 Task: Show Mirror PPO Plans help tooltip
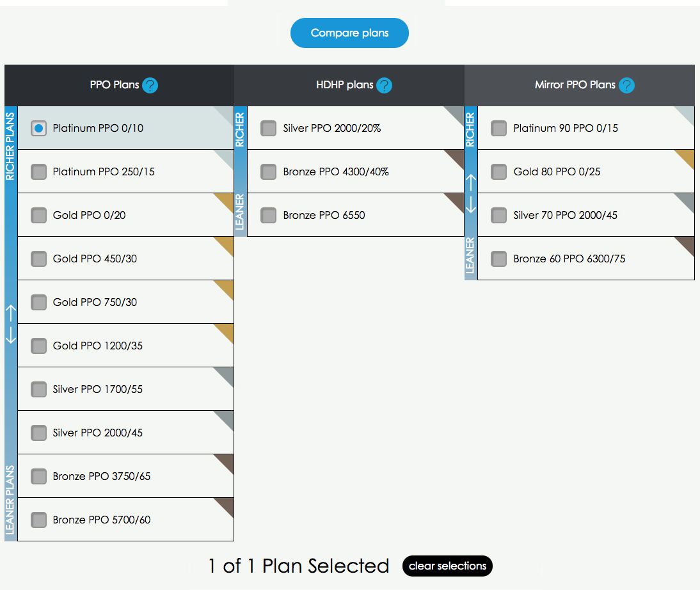(626, 85)
